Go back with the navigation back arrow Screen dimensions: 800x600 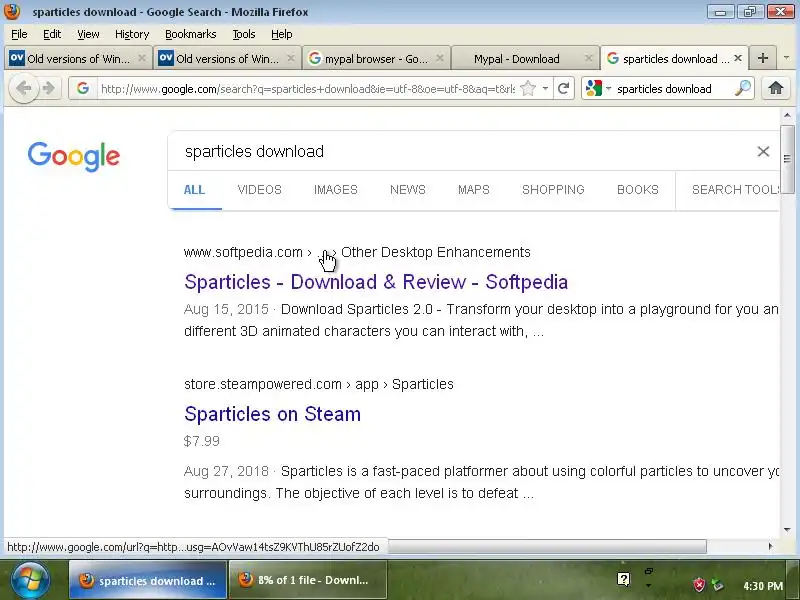pos(23,89)
